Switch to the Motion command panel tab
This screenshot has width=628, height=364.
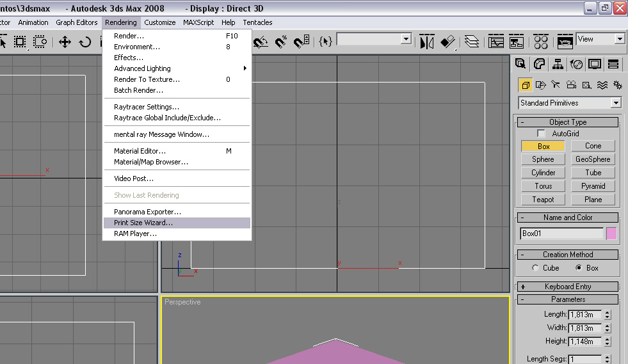pos(576,64)
